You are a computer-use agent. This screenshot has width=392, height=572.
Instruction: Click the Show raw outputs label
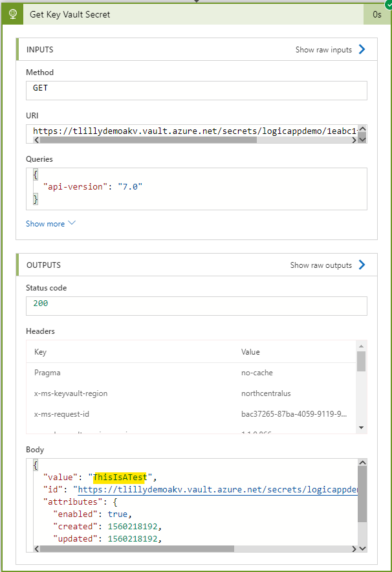[x=321, y=265]
